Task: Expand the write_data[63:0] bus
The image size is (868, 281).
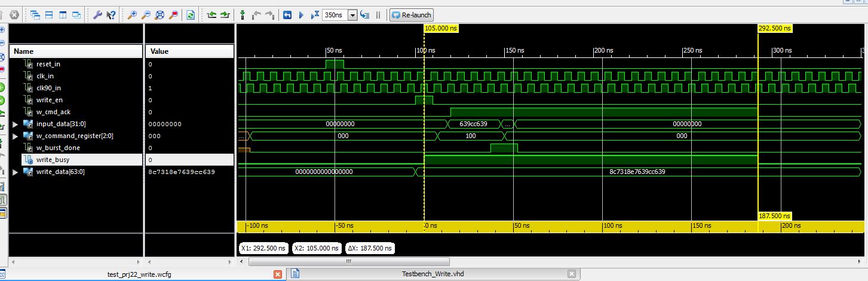Action: [x=16, y=172]
